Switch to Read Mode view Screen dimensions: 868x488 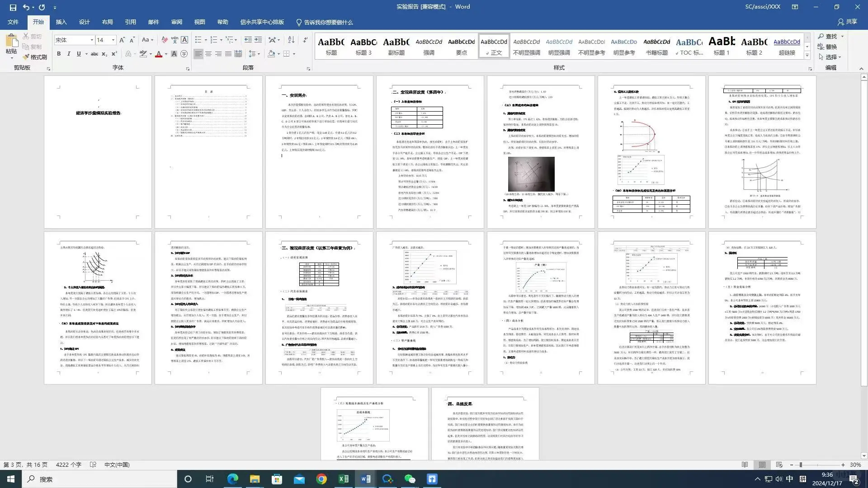pyautogui.click(x=745, y=465)
